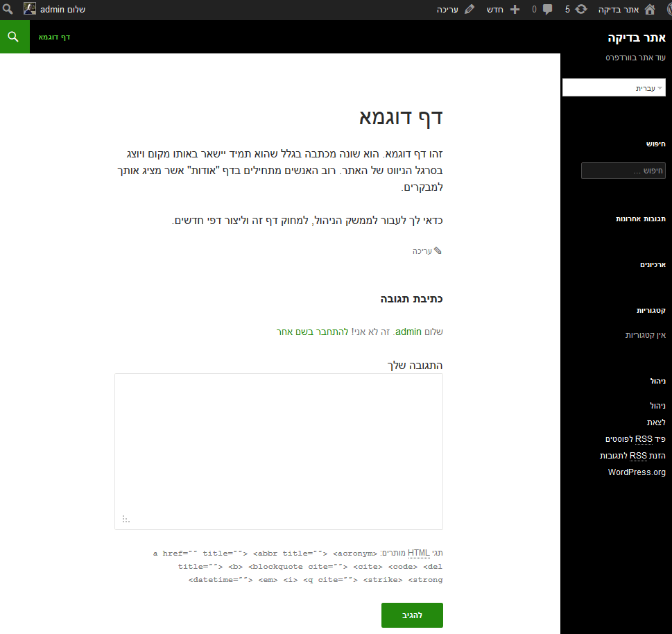Click the small pencil icon beside עריכה below post
Screen dimensions: 672x634
tap(438, 250)
